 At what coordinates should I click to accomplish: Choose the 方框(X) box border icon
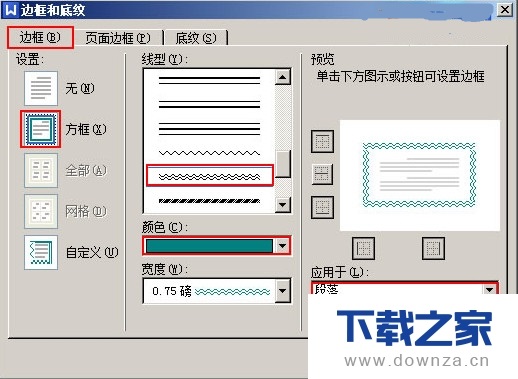click(x=41, y=129)
